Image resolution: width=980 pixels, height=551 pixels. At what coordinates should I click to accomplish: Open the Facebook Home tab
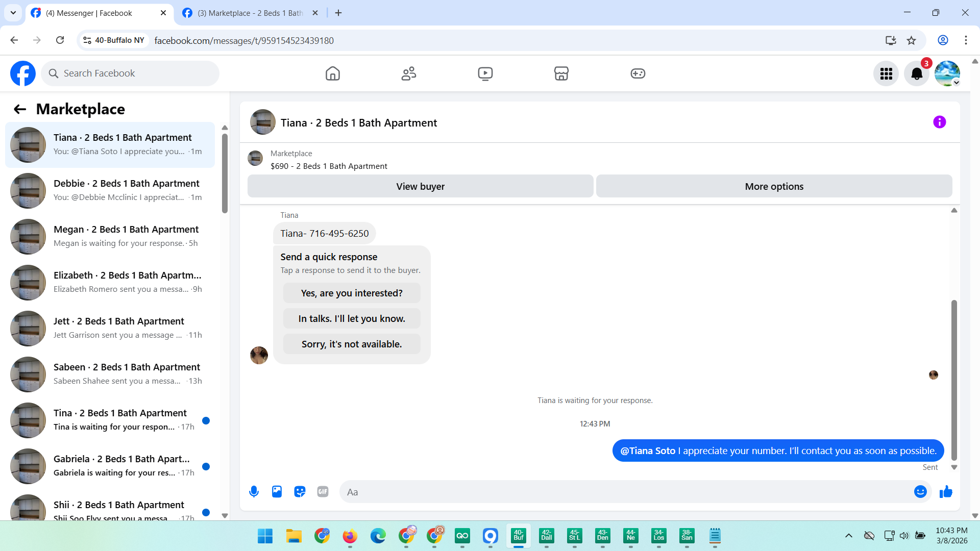(332, 74)
